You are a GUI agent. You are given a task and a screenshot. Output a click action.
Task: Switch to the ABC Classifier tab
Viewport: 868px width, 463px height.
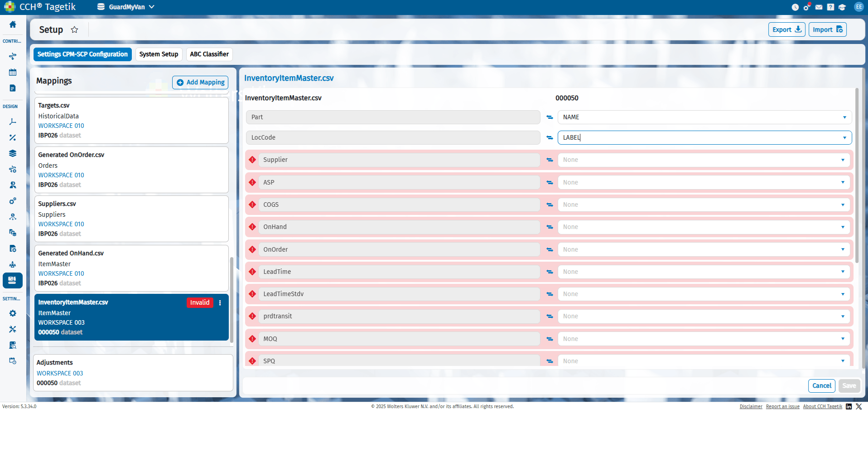point(209,54)
